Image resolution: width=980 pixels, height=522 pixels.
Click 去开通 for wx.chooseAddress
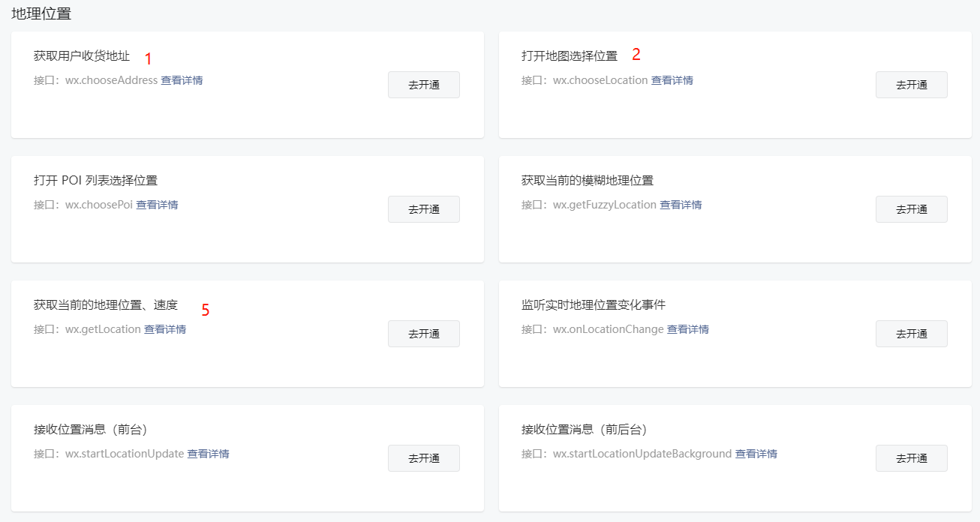423,84
